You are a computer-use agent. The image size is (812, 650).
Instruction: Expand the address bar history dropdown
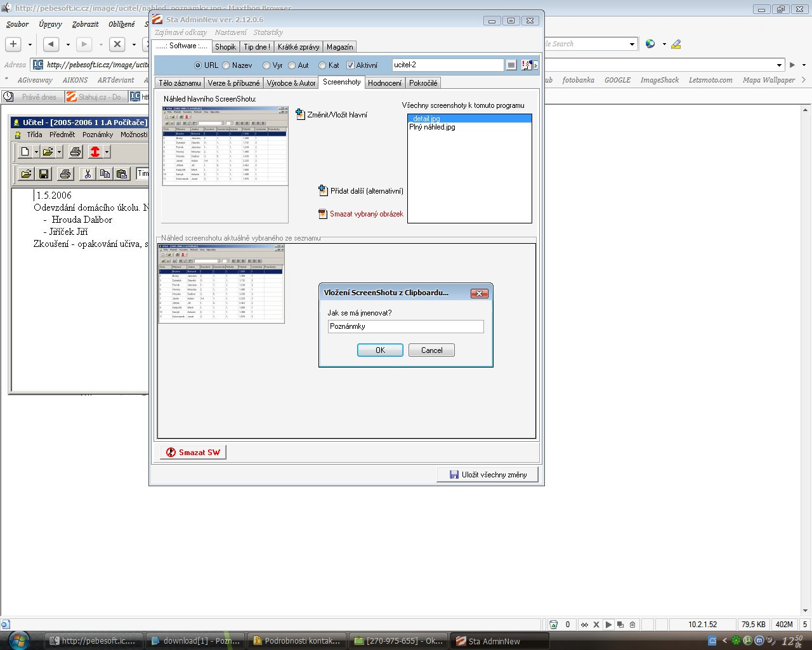click(x=780, y=65)
